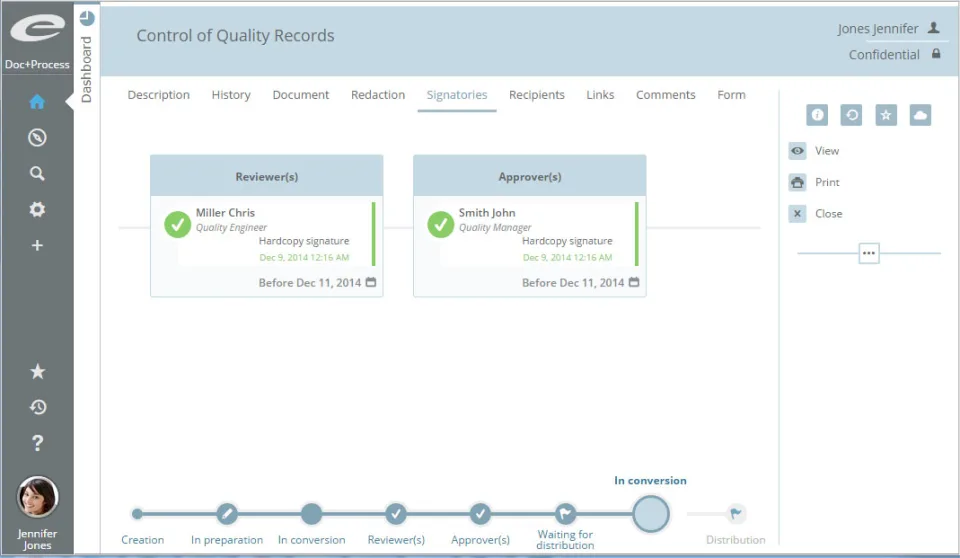Open the Recipients tab
Image resolution: width=960 pixels, height=558 pixels.
click(x=537, y=95)
